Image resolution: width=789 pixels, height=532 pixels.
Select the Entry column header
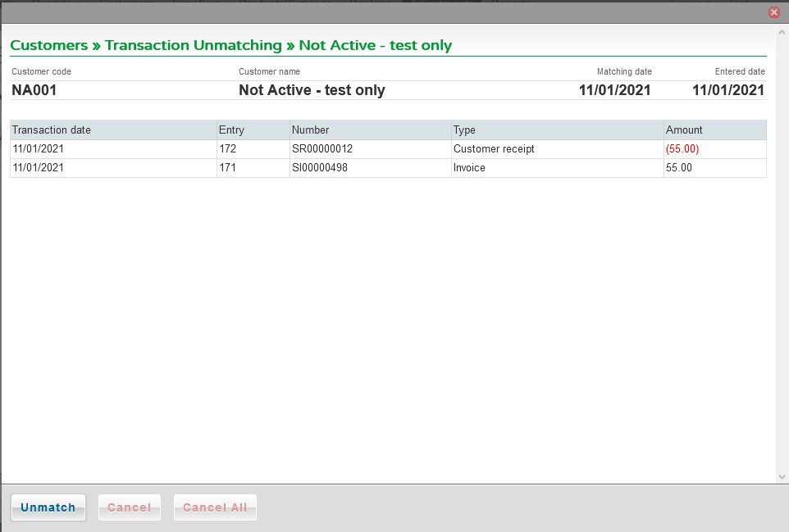[x=253, y=130]
